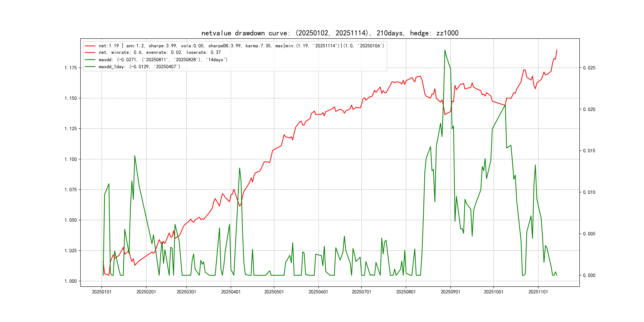
Task: Click the 20250901 x-axis date label
Action: 450,292
